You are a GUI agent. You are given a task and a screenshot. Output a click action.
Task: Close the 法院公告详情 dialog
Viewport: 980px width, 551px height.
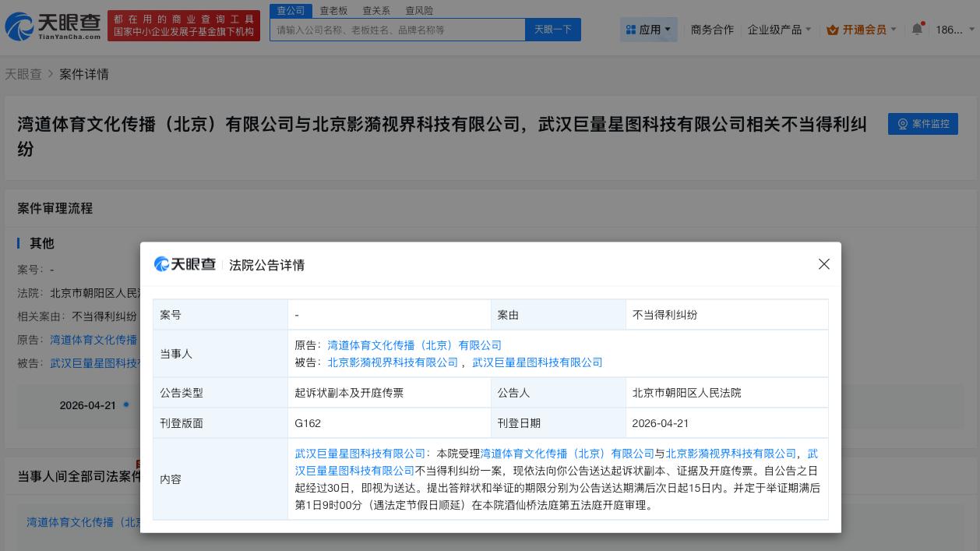pyautogui.click(x=824, y=264)
